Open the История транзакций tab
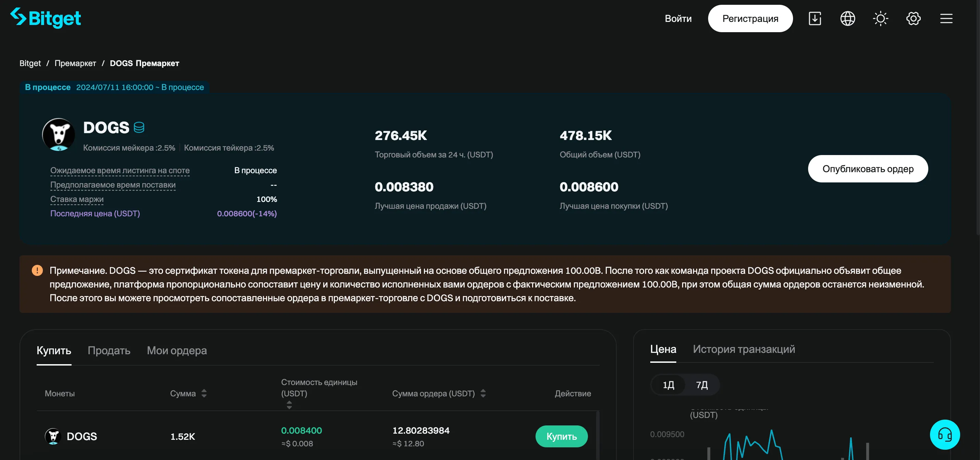 pos(744,349)
